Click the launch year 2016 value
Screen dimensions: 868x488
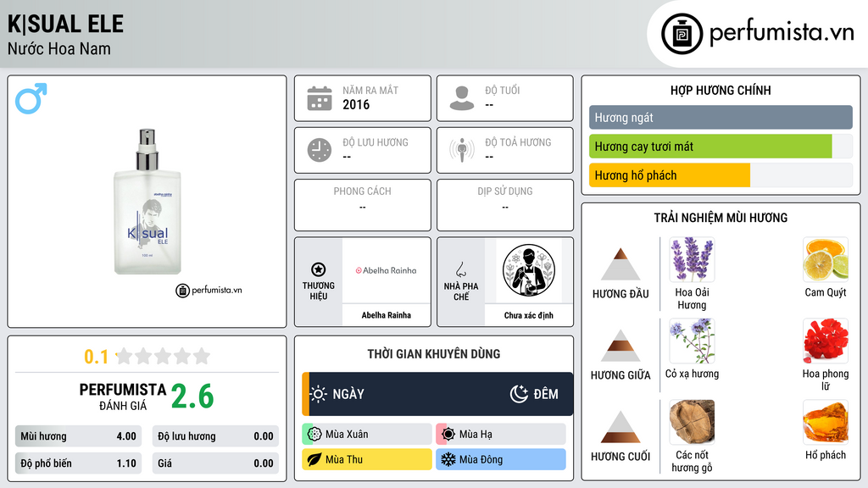(x=356, y=104)
